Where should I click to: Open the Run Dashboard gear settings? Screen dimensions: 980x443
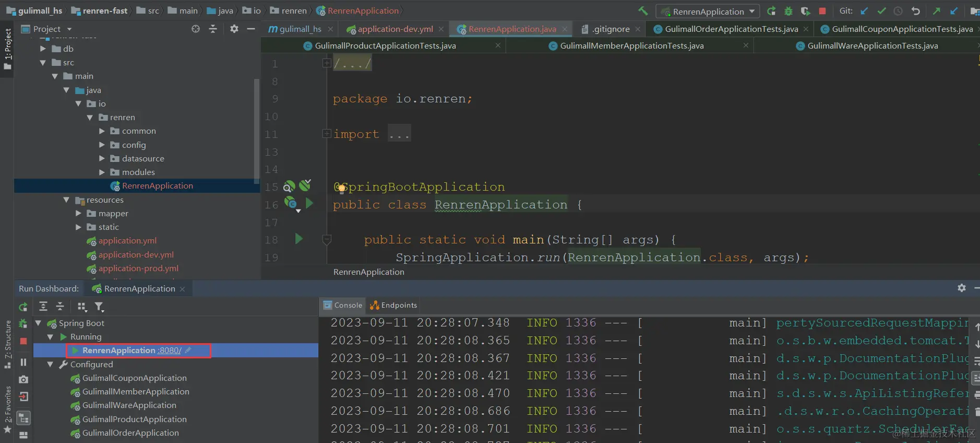(962, 288)
